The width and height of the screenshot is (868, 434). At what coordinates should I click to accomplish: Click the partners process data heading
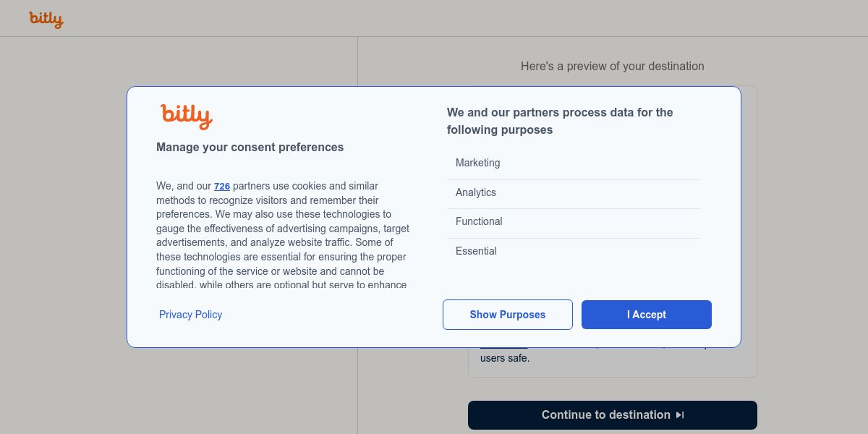pyautogui.click(x=560, y=113)
